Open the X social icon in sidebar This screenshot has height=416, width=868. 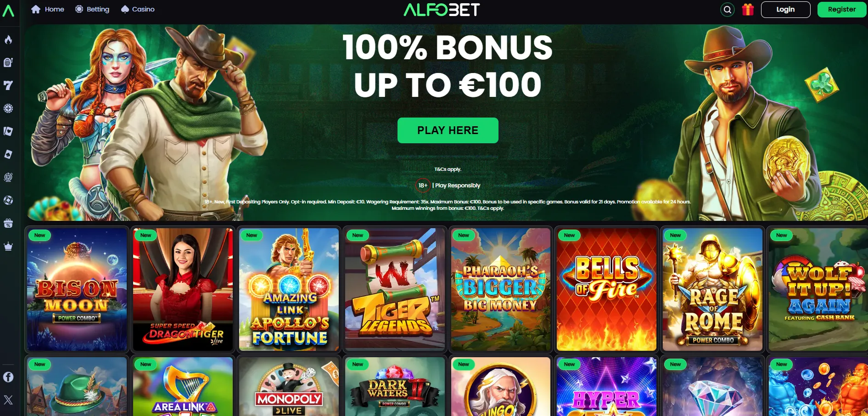click(x=8, y=400)
